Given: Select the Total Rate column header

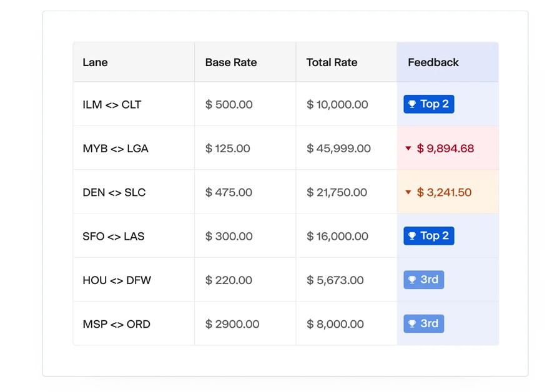Looking at the screenshot, I should pyautogui.click(x=347, y=62).
